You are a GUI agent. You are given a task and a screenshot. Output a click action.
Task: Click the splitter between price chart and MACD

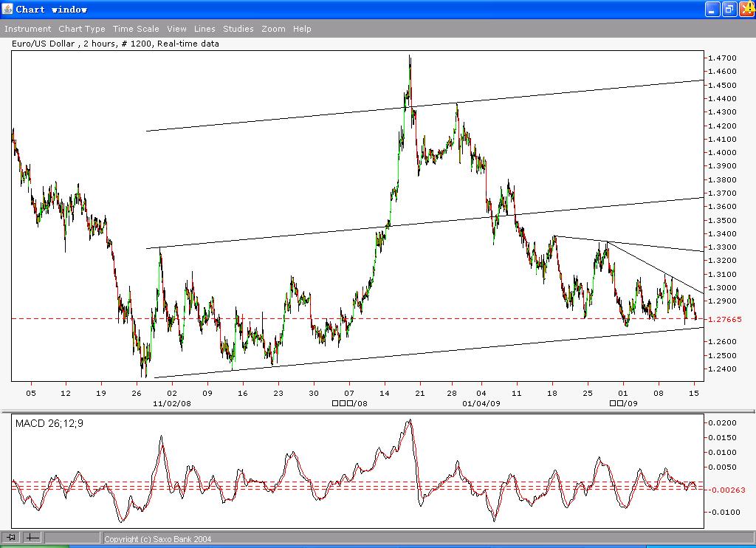pyautogui.click(x=378, y=411)
